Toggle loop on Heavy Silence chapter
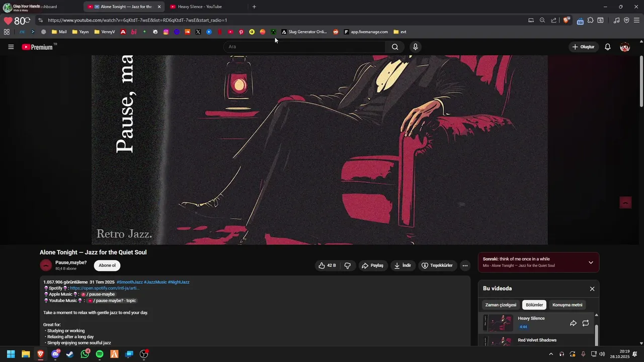The height and width of the screenshot is (362, 644). 586,323
